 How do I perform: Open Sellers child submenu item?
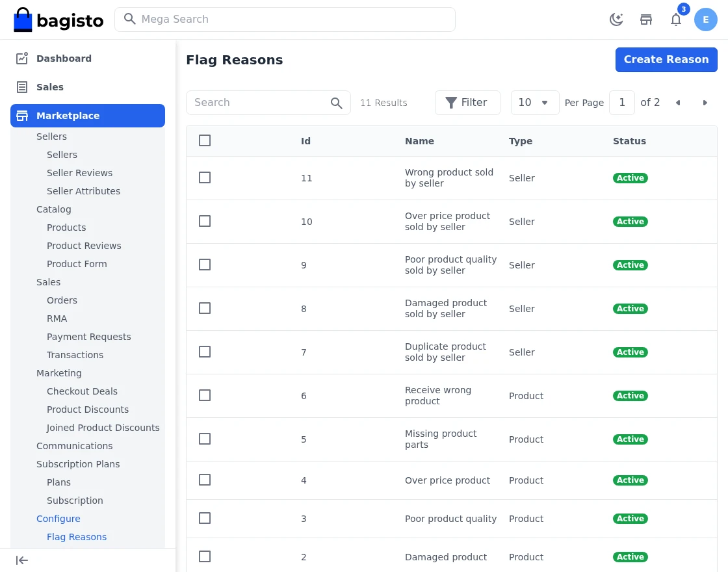click(x=62, y=155)
